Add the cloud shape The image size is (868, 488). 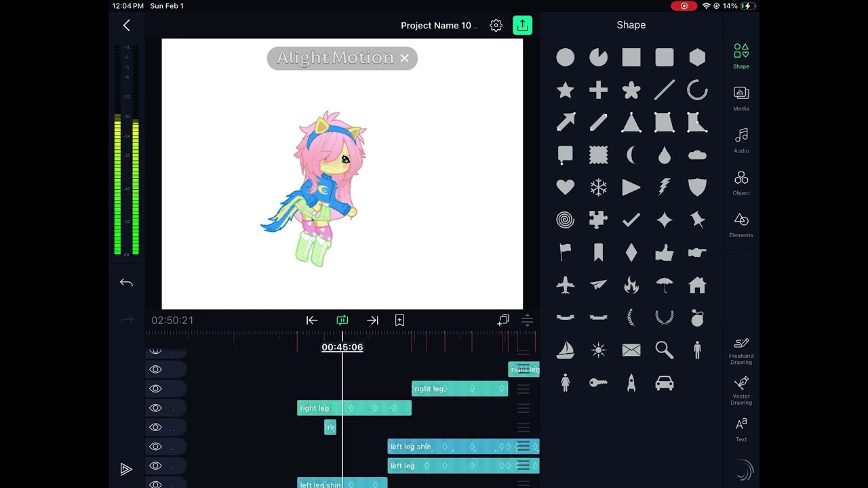point(697,155)
